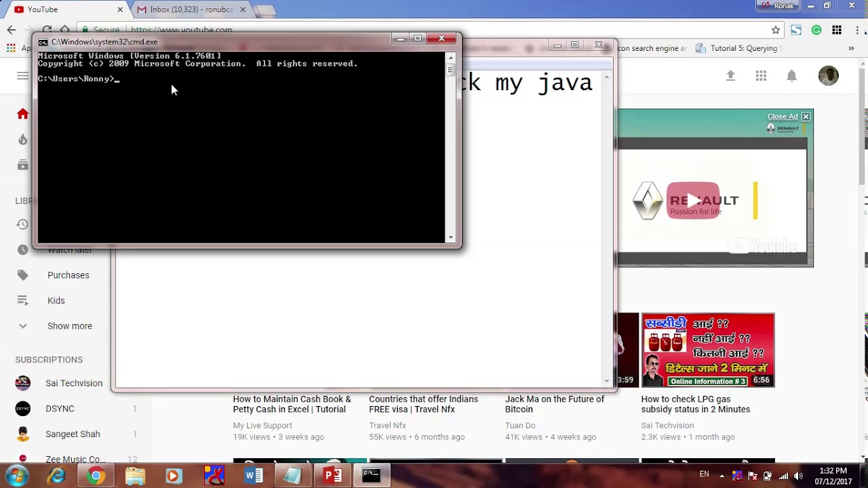
Task: Click the Kids list icon in sidebar
Action: (22, 300)
